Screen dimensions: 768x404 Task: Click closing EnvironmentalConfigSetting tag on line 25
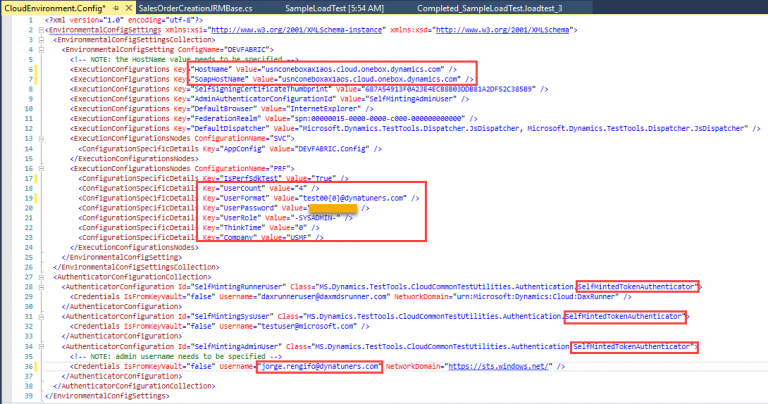pyautogui.click(x=122, y=257)
